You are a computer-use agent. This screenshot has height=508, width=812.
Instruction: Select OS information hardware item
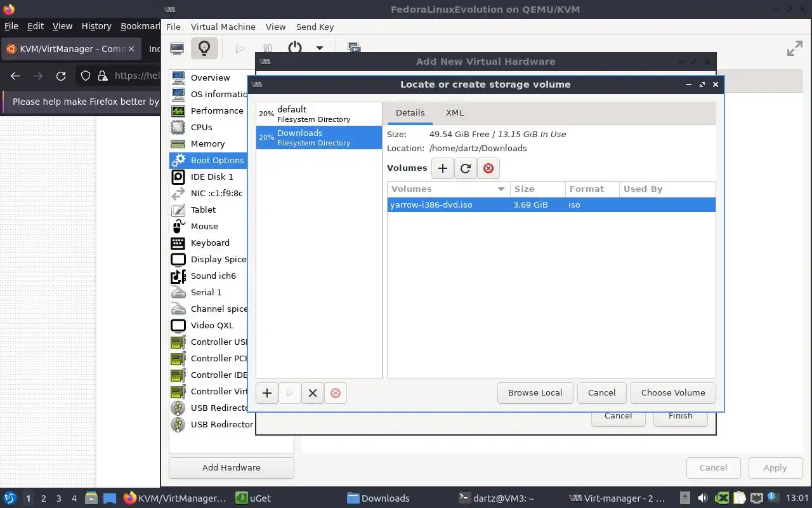pos(209,94)
